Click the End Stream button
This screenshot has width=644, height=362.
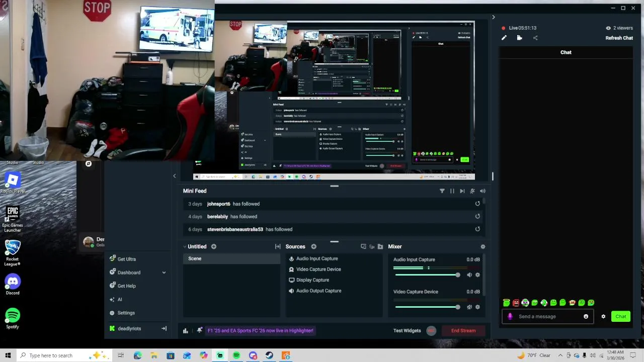pos(463,331)
